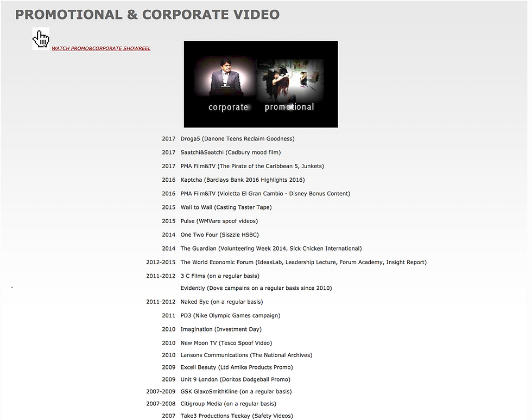Click the Promotional & Corporate Video heading
This screenshot has height=420, width=532.
click(147, 15)
